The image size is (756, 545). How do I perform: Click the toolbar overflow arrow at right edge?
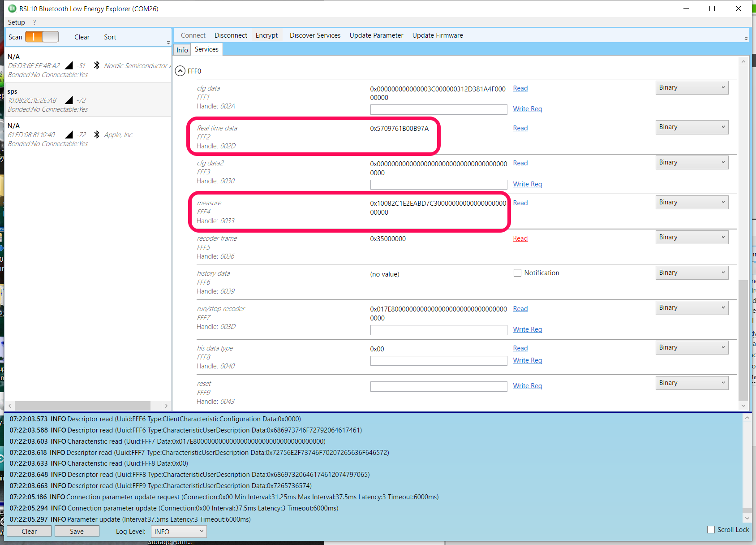[x=746, y=39]
